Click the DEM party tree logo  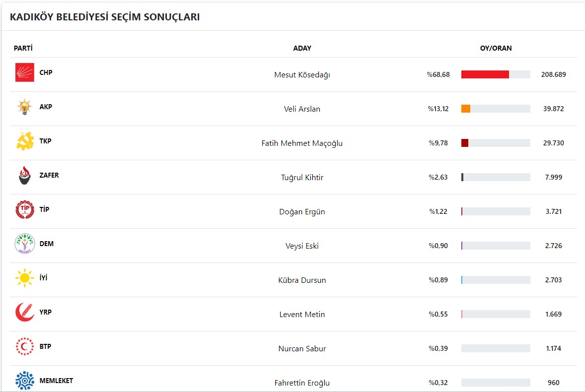click(25, 244)
